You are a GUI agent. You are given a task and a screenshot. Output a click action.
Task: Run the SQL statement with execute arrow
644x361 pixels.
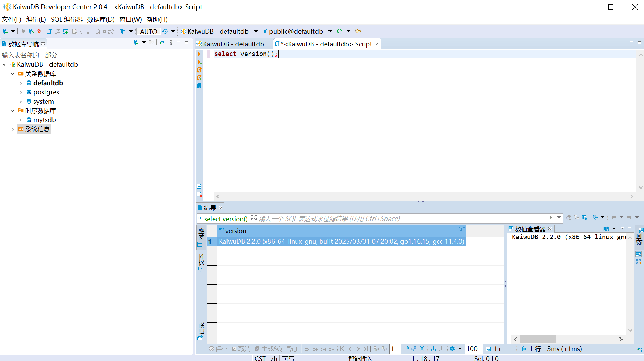[200, 54]
